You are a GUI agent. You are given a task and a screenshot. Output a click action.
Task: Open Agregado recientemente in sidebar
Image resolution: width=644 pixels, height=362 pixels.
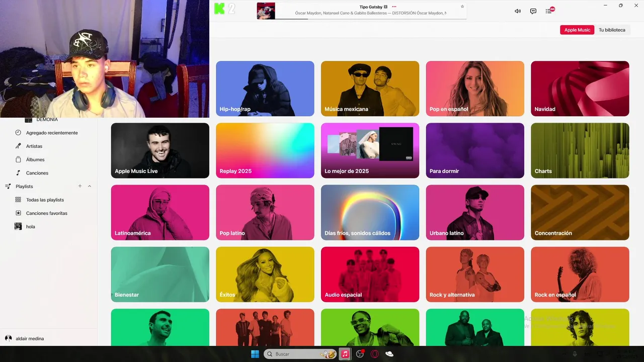[x=52, y=133]
